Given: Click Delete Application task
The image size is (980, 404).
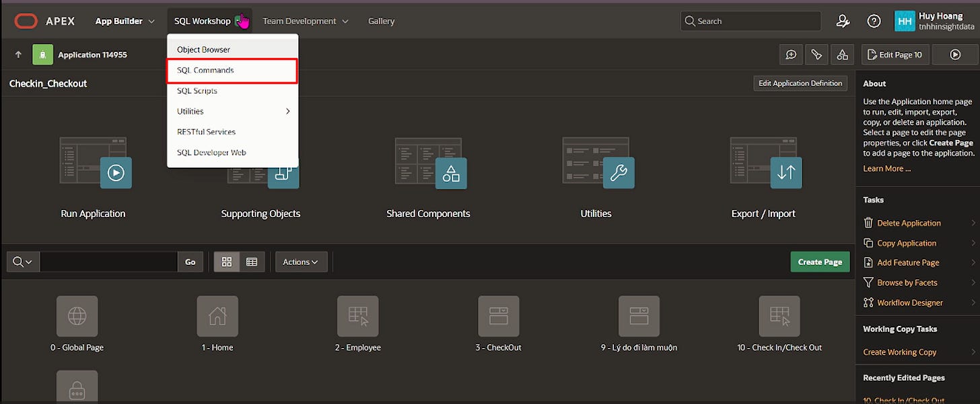Looking at the screenshot, I should pos(909,223).
